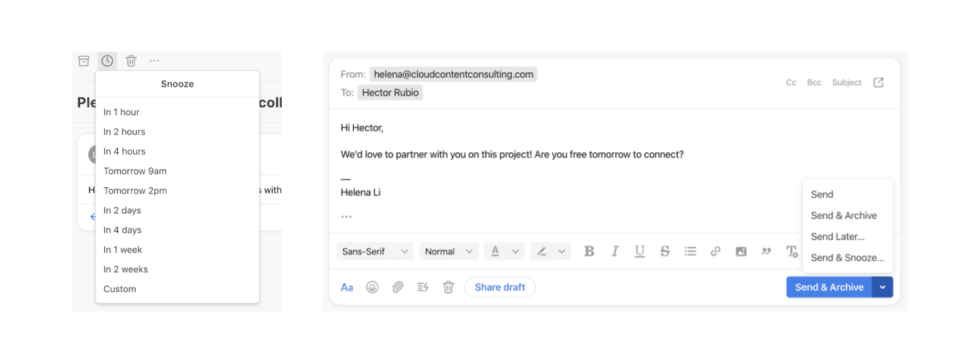Apply strikethrough formatting

tap(665, 251)
